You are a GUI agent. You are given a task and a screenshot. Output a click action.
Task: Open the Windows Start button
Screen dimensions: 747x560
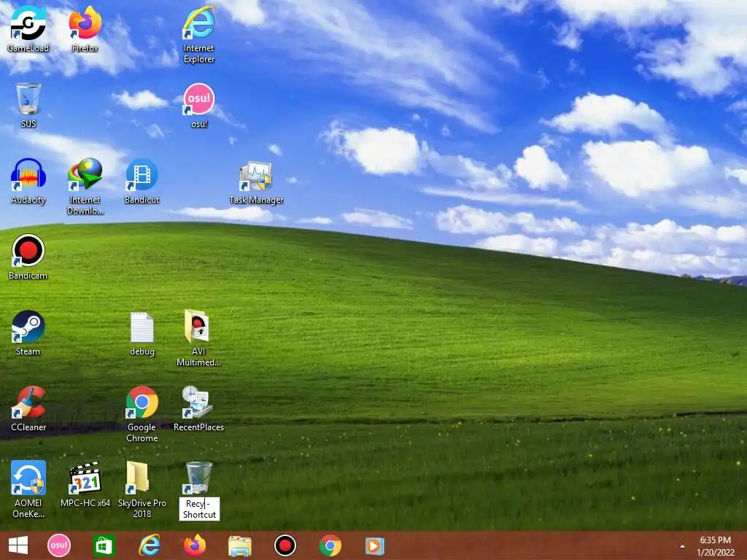pos(18,545)
